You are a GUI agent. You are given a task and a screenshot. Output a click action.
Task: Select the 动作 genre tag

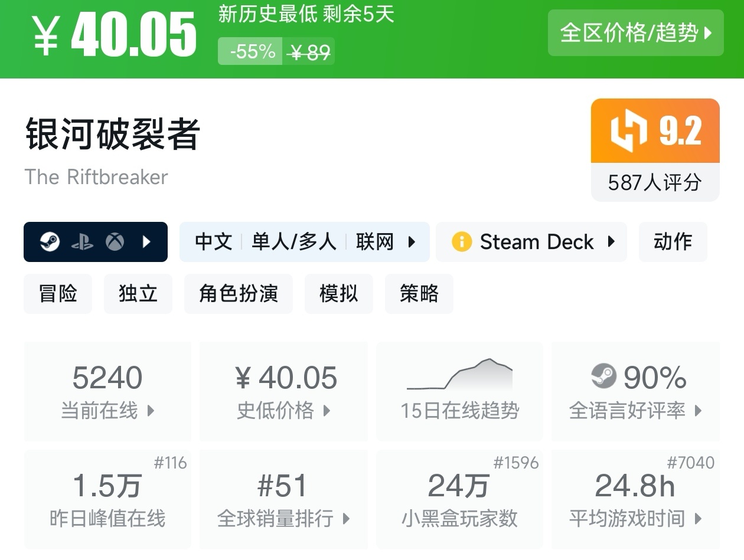tap(673, 242)
